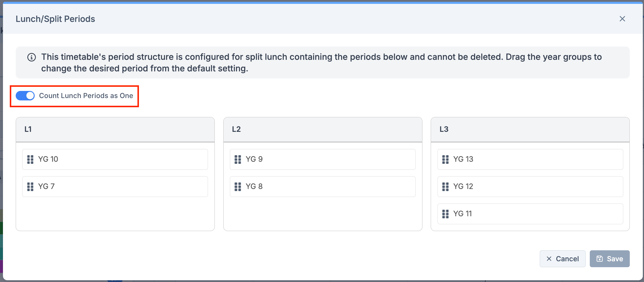Image resolution: width=644 pixels, height=282 pixels.
Task: Click the Count Lunch Periods as One label
Action: (x=86, y=96)
